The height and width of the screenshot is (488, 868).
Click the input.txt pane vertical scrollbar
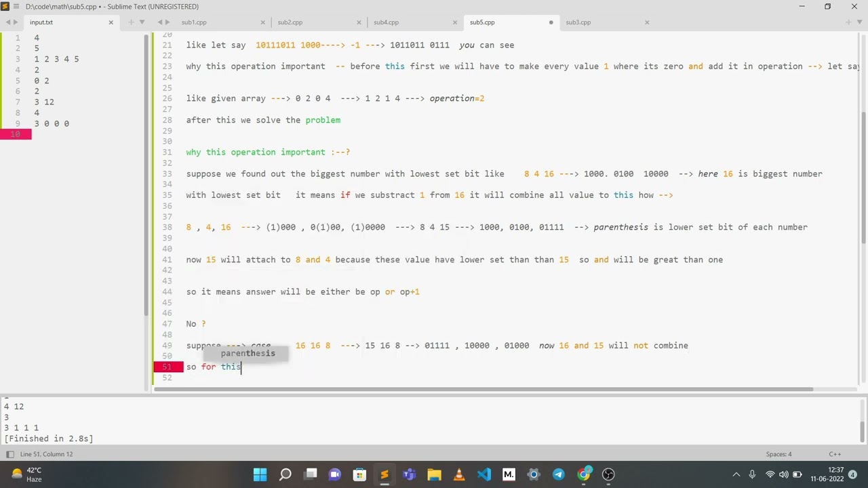tap(146, 176)
